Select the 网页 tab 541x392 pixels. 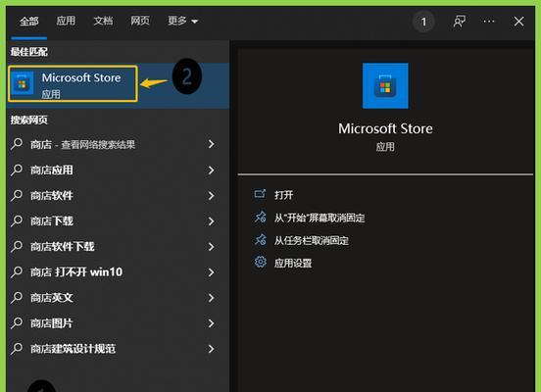tap(140, 21)
